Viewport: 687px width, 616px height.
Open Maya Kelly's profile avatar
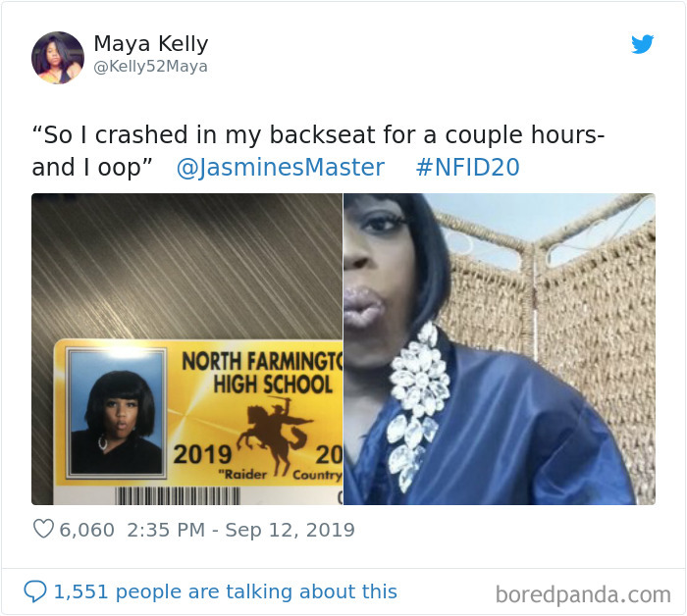coord(57,57)
